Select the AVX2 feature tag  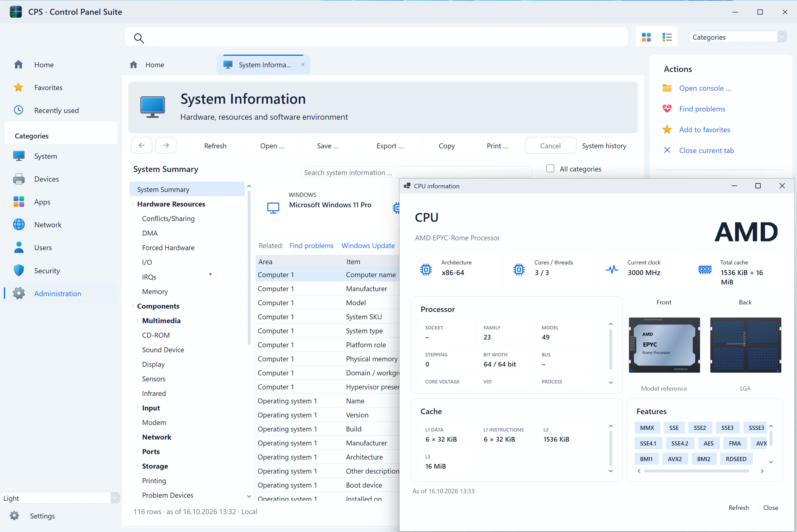pyautogui.click(x=675, y=459)
